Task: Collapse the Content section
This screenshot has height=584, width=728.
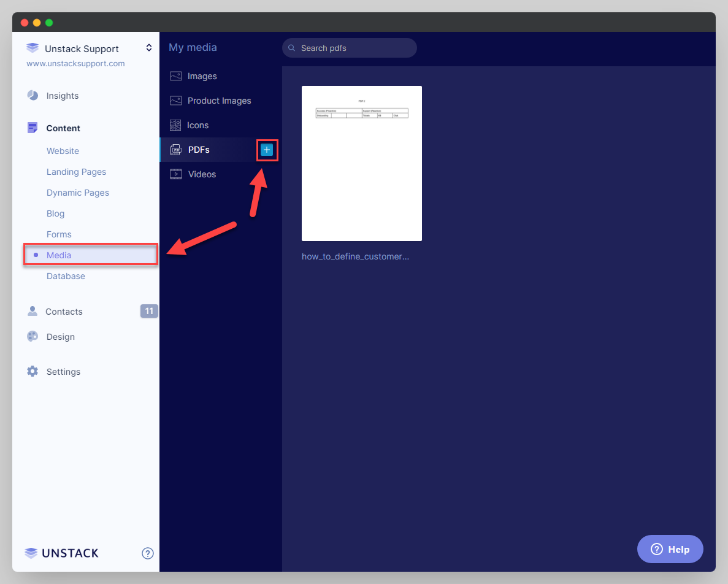Action: click(63, 128)
